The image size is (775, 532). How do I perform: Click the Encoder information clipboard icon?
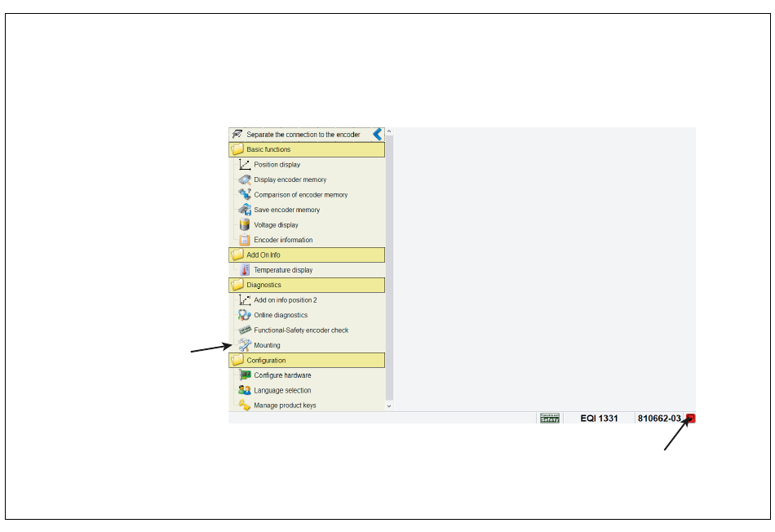[244, 240]
